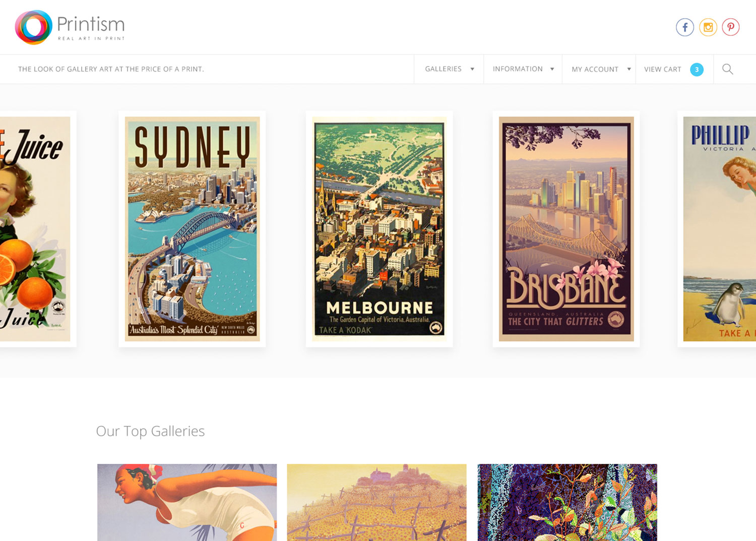Open the swimmer gallery thumbnail
Screen dimensions: 756x541
pos(187,502)
